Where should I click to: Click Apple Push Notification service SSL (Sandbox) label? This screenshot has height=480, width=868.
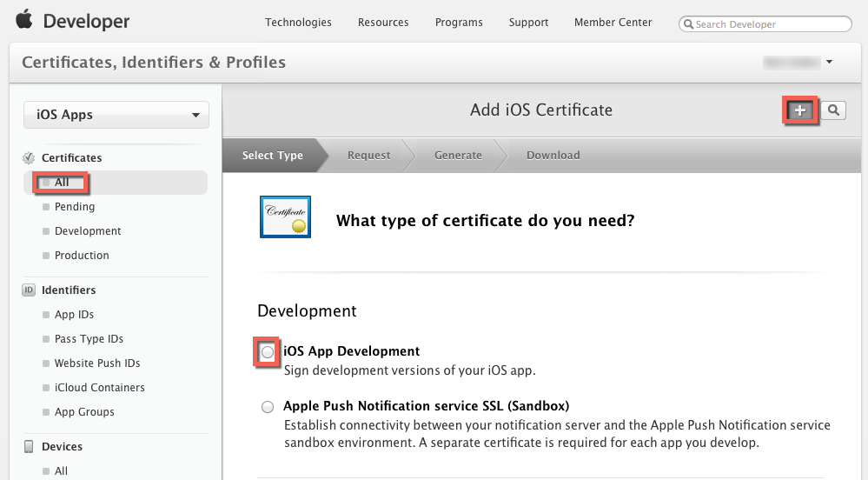tap(427, 406)
